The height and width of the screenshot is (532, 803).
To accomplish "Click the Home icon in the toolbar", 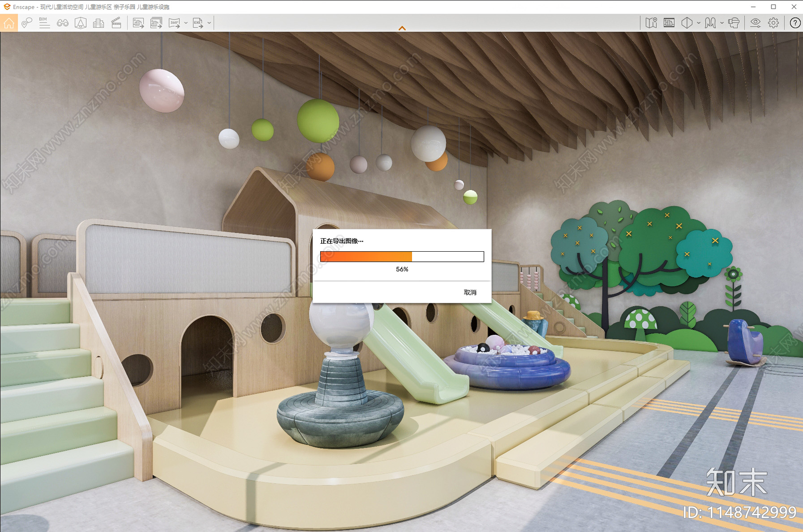I will 9,23.
